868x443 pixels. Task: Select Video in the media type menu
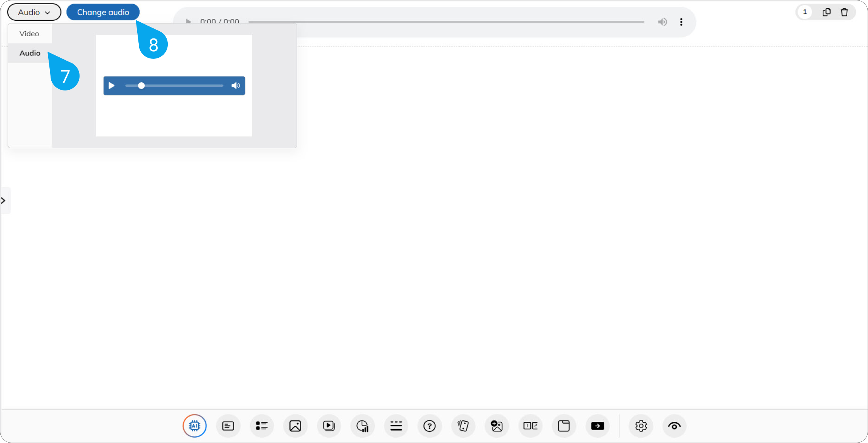click(x=30, y=34)
